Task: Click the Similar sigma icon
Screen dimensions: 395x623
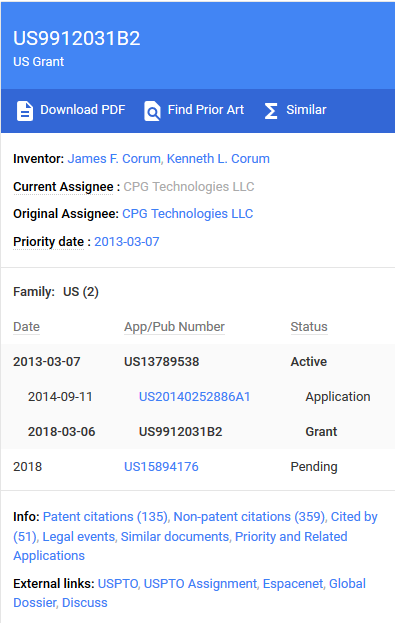Action: [x=271, y=111]
